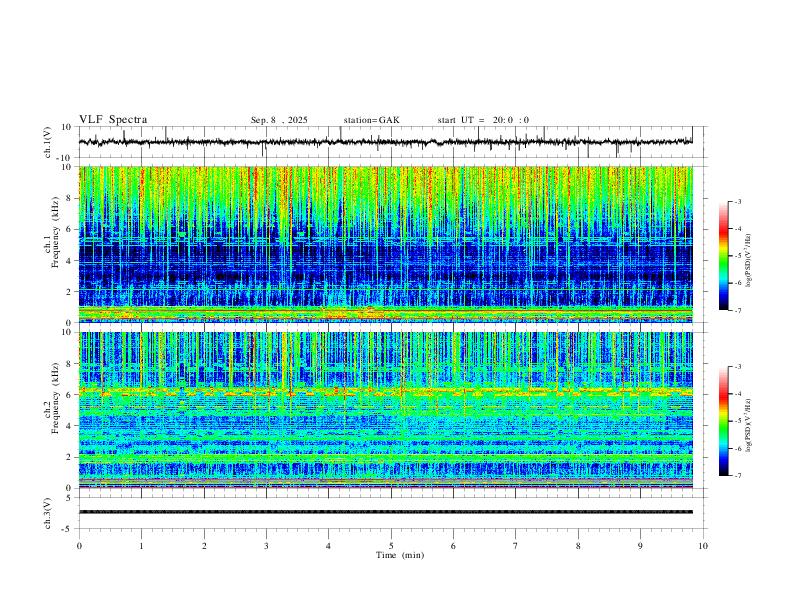792x612 pixels.
Task: Click the ch.1 log(PSD) color scale caption
Action: pos(748,260)
